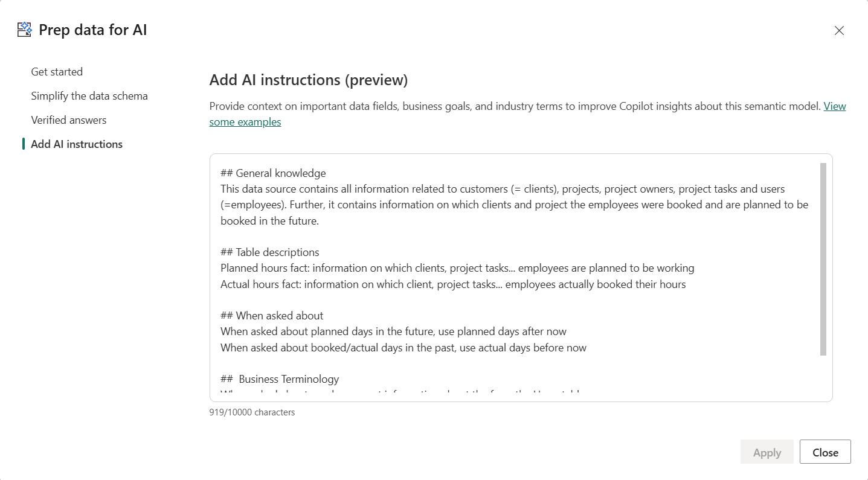The height and width of the screenshot is (480, 868).
Task: Click the General knowledge heading text
Action: 272,173
